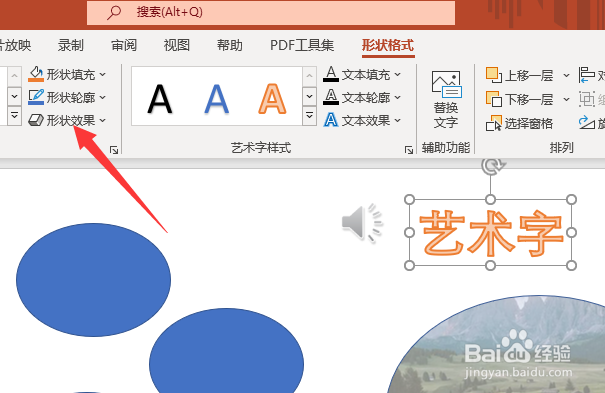Expand the 形状轮廓 dropdown arrow
Screen dimensions: 605x393
[103, 98]
